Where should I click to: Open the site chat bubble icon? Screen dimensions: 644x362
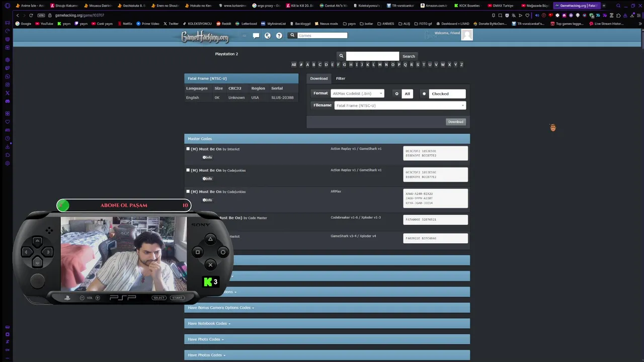point(256,36)
